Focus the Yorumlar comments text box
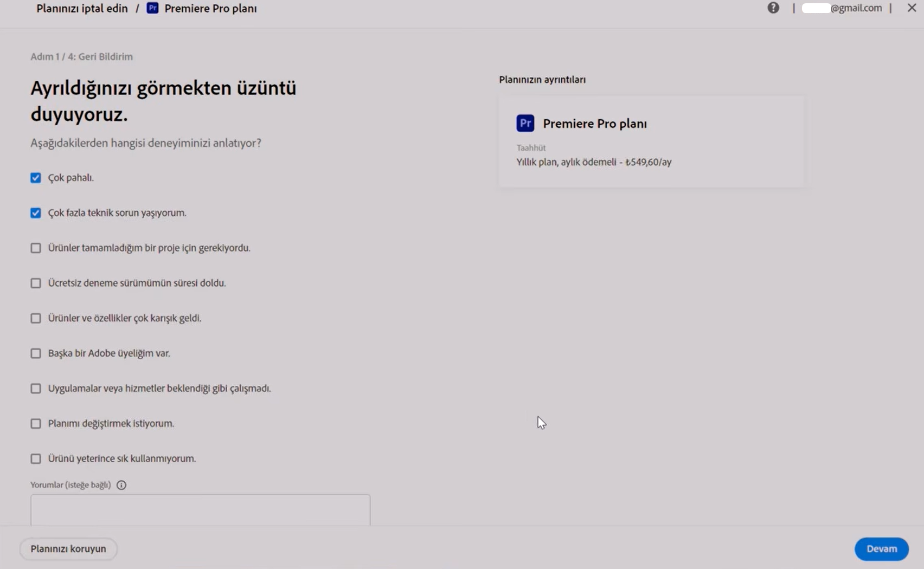The image size is (924, 569). coord(200,509)
